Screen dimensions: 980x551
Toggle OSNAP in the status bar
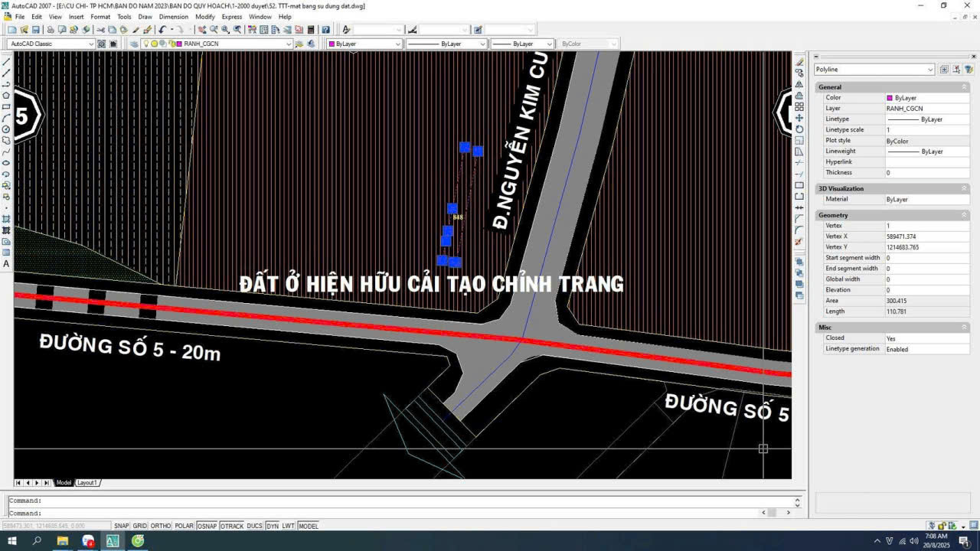[207, 526]
